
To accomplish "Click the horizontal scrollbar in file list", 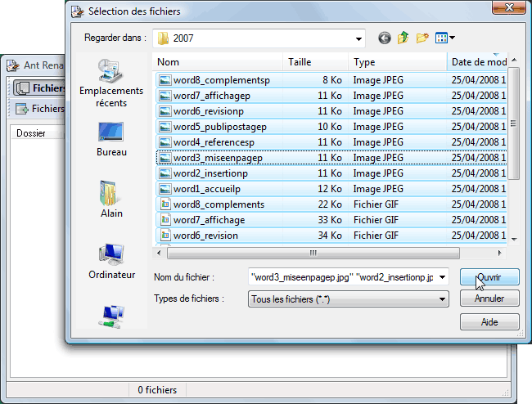I will [327, 253].
